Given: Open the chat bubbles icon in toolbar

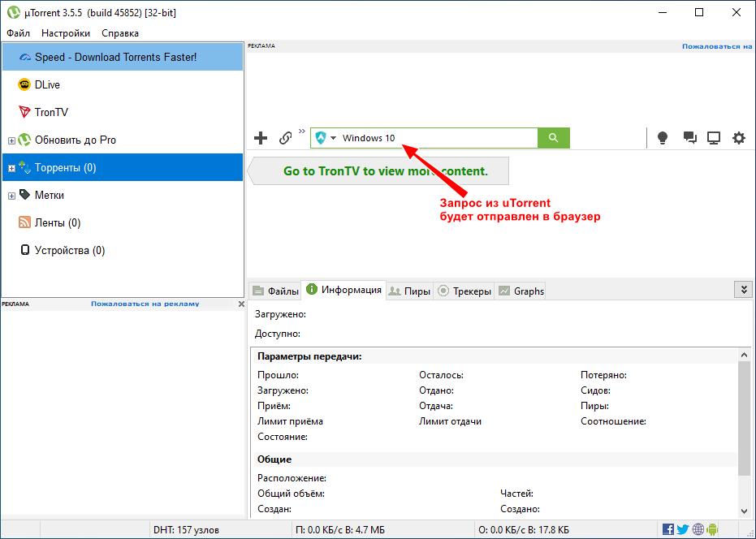Looking at the screenshot, I should click(689, 138).
